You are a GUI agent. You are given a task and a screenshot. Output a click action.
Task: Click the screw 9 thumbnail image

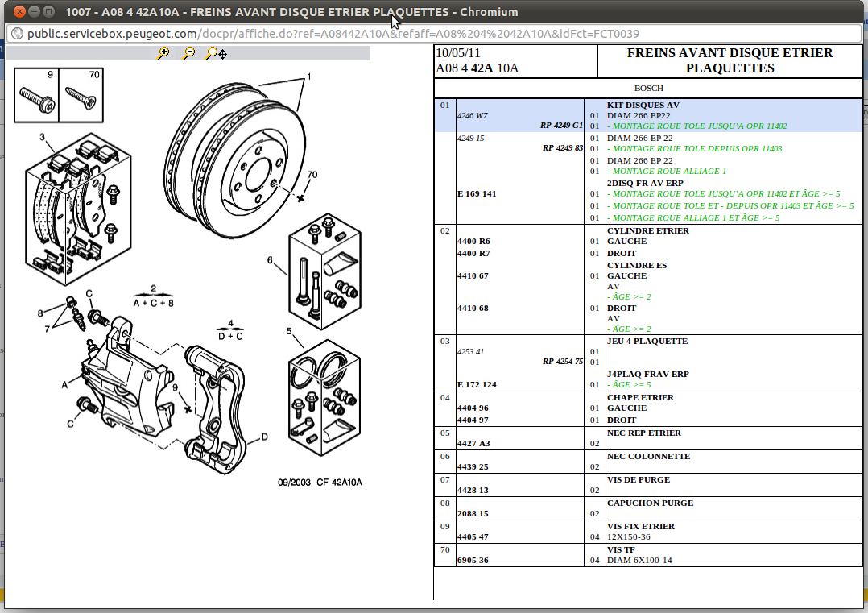pyautogui.click(x=36, y=95)
